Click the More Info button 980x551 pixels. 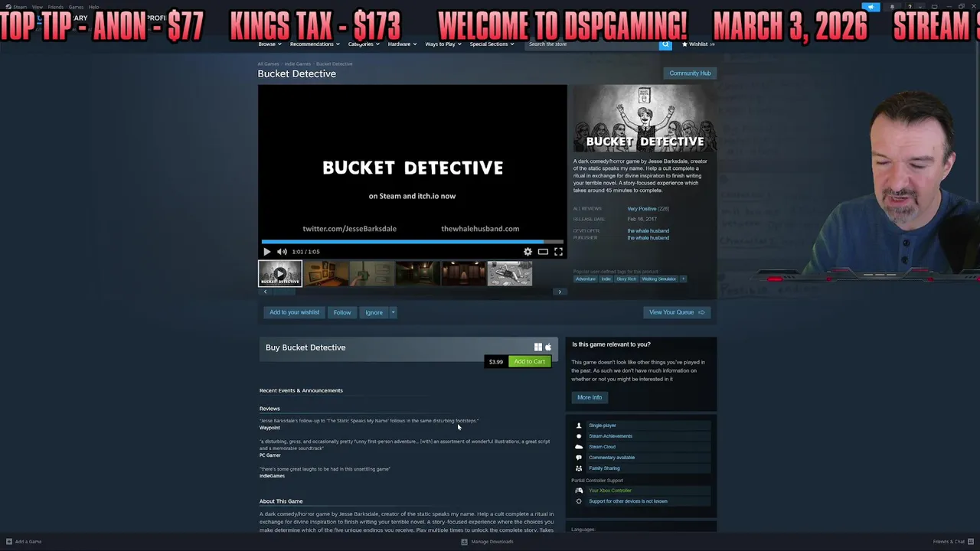[590, 397]
